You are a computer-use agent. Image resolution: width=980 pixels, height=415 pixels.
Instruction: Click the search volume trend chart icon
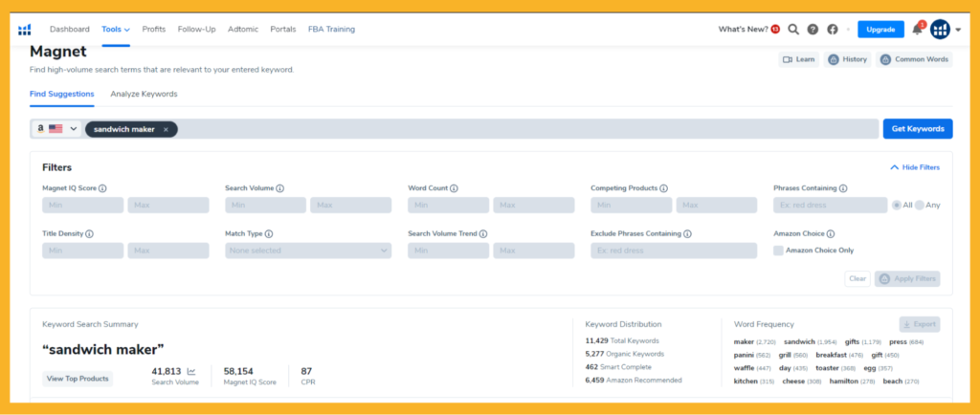click(190, 371)
